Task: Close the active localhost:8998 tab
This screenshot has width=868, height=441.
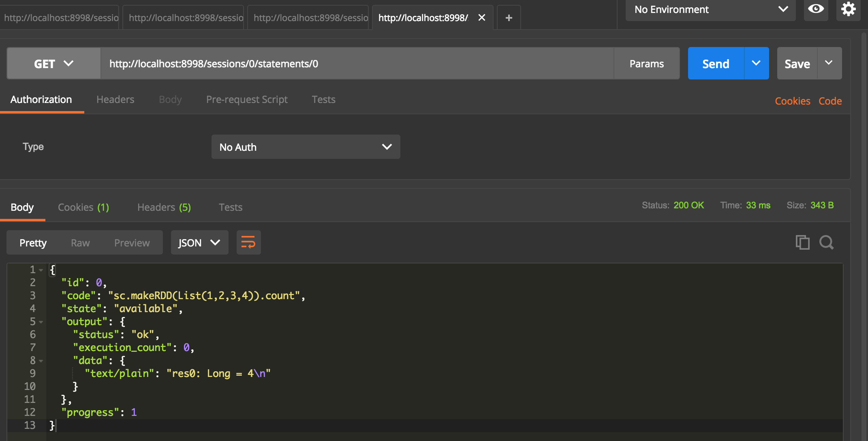Action: click(x=482, y=17)
